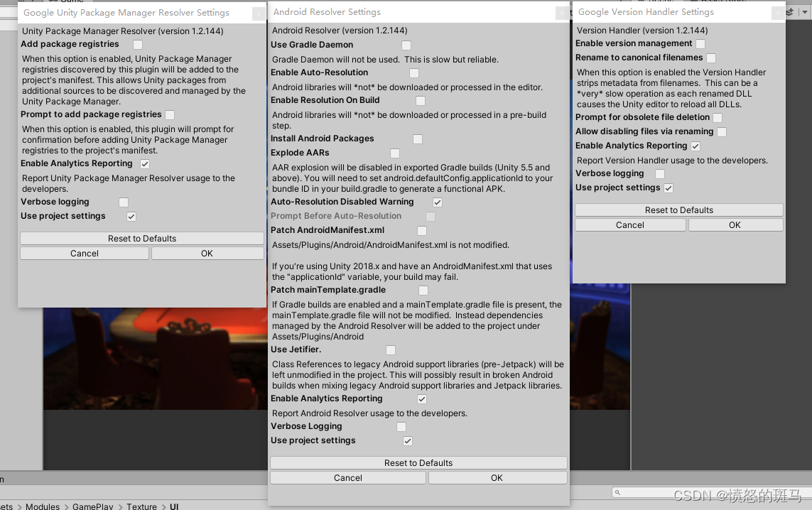Toggle Enable version management checkbox
This screenshot has height=510, width=812.
pos(700,44)
